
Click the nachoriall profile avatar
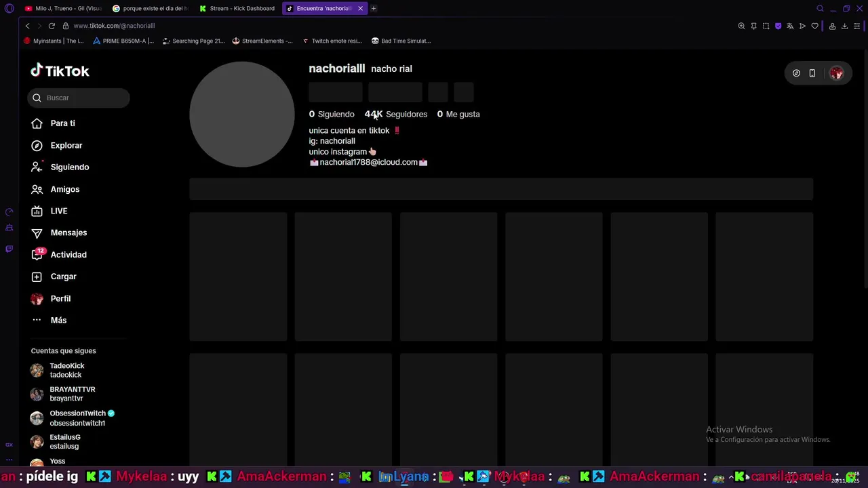242,114
